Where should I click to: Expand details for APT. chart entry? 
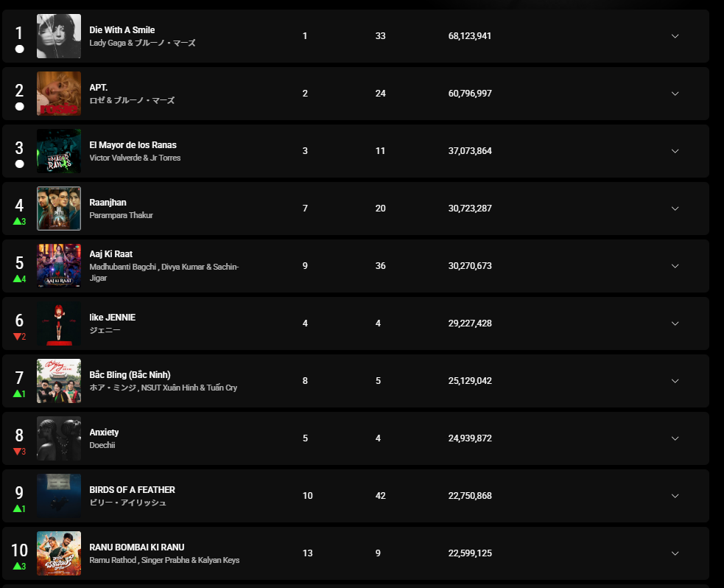[675, 94]
